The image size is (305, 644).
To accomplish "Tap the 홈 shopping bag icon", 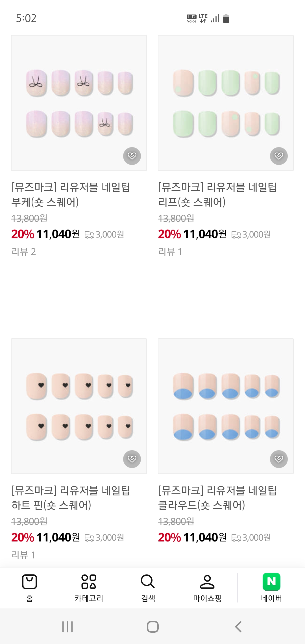I will pos(30,582).
